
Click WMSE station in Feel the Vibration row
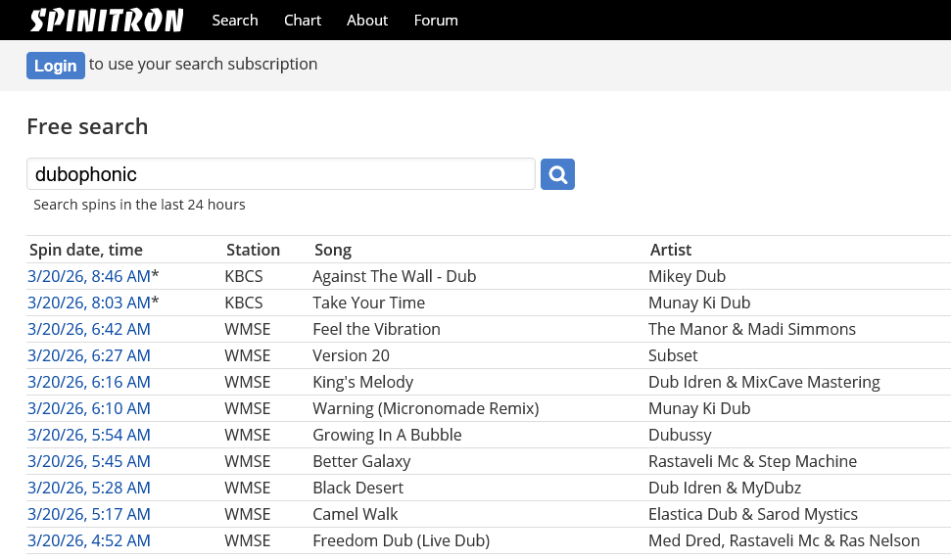[248, 329]
